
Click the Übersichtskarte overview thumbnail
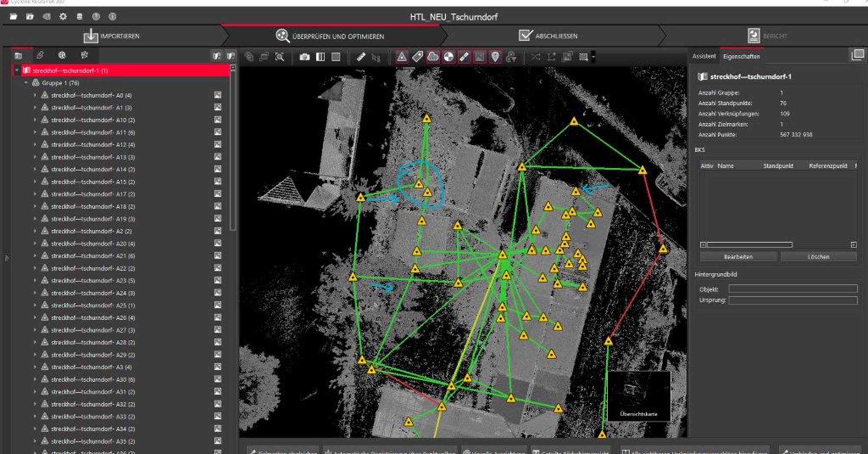[x=638, y=395]
